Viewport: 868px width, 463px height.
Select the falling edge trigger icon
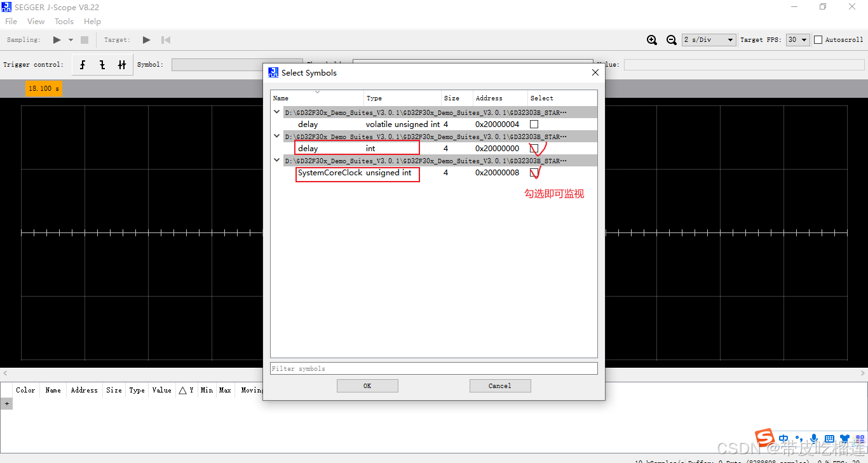tap(102, 65)
